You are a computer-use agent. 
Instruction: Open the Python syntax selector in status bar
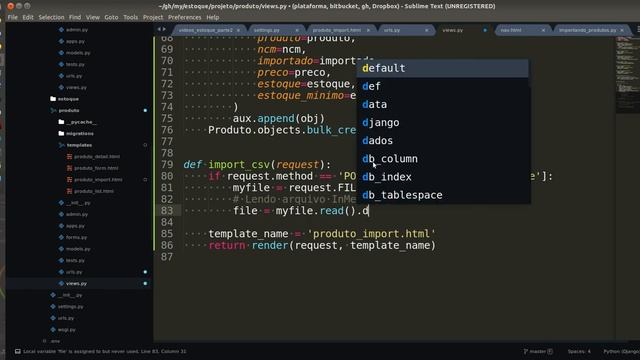tap(621, 351)
